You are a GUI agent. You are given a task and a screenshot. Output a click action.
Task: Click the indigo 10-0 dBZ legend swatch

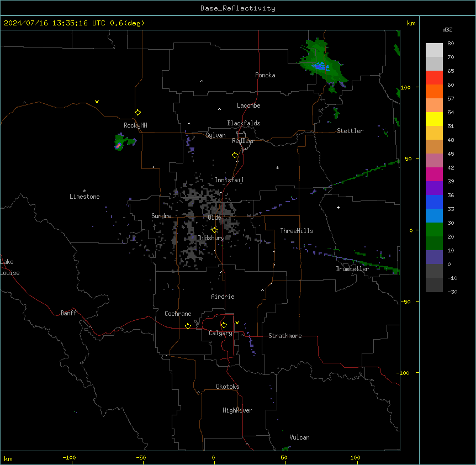click(434, 257)
